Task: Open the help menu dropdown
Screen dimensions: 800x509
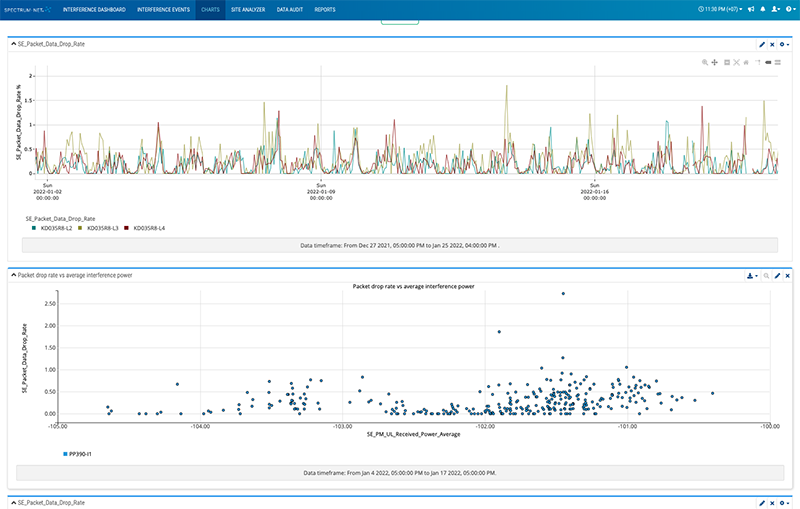Action: (x=789, y=9)
